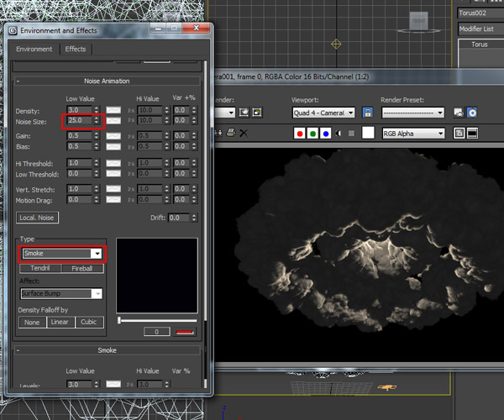Clear the render with the X icon
The height and width of the screenshot is (420, 504).
pyautogui.click(x=243, y=133)
